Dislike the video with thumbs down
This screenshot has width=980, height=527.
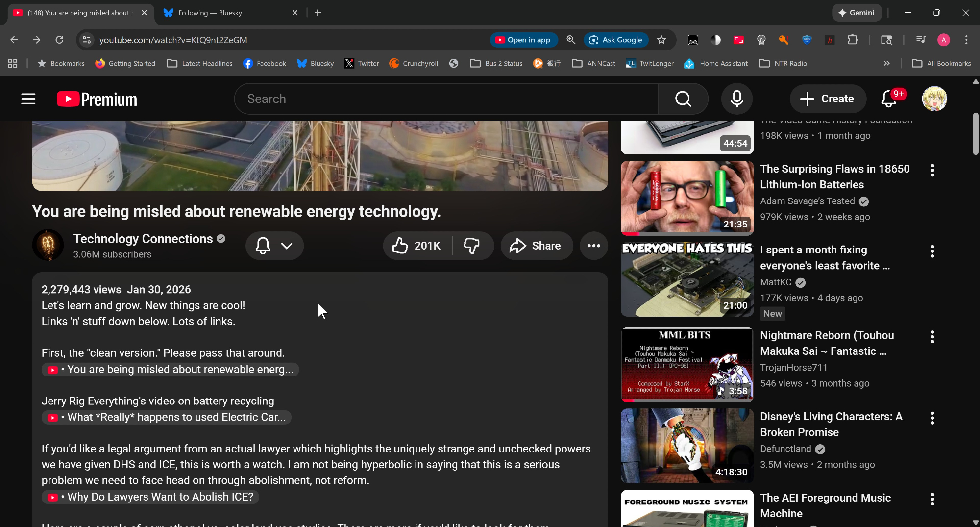[x=472, y=246]
